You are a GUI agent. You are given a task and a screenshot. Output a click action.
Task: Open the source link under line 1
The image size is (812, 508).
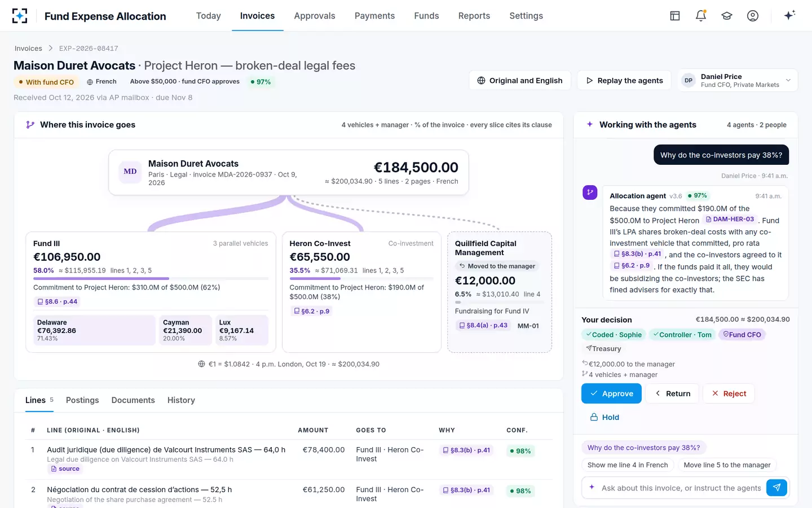tap(65, 469)
